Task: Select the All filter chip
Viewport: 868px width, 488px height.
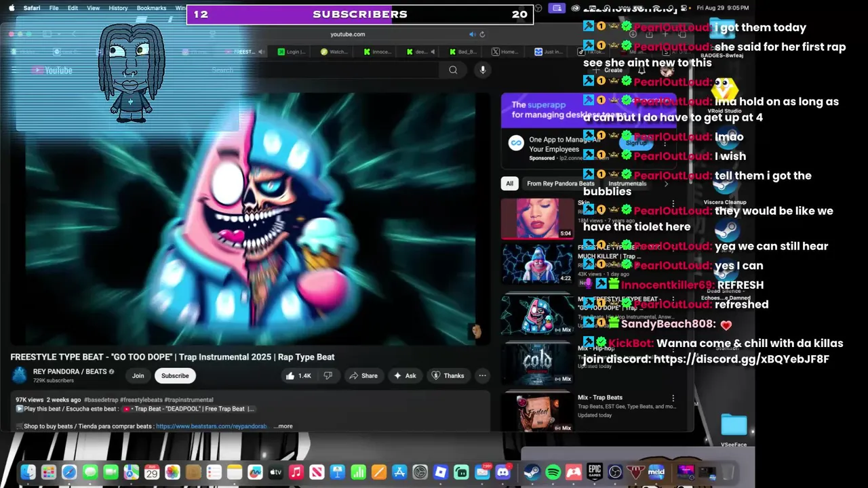Action: pos(509,184)
